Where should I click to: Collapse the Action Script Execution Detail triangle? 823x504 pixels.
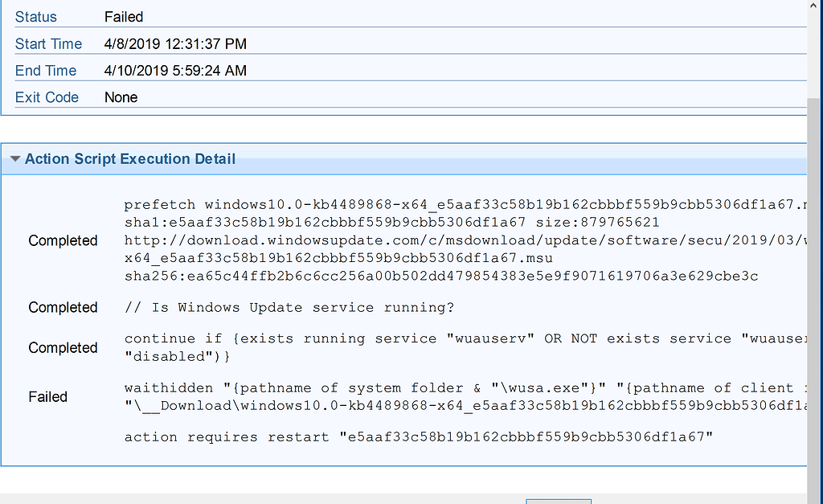(14, 159)
